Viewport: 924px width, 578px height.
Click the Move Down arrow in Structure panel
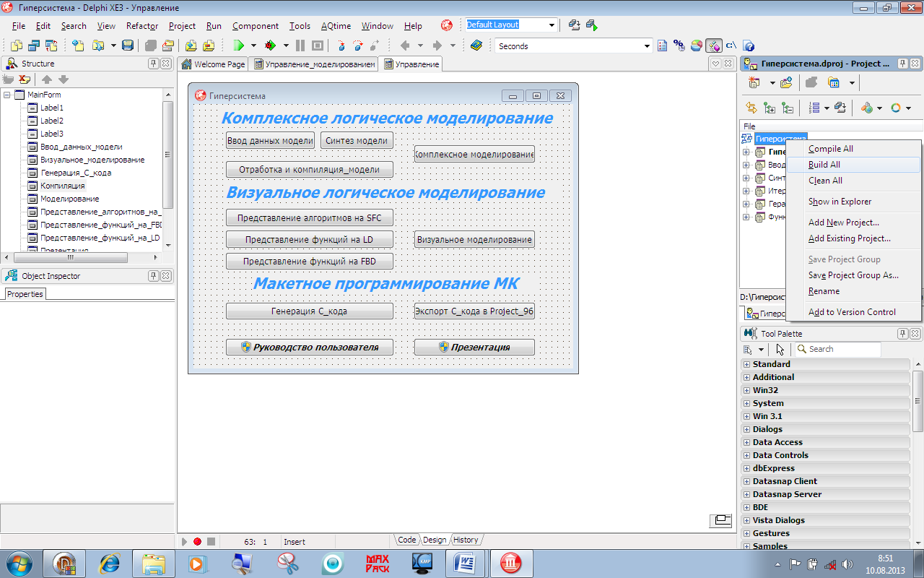click(63, 79)
